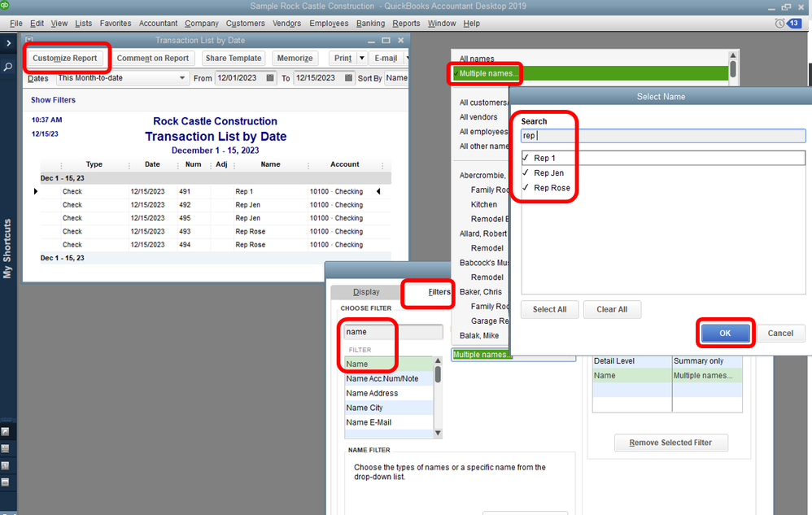The width and height of the screenshot is (812, 515).
Task: Click the Type column header
Action: click(94, 164)
